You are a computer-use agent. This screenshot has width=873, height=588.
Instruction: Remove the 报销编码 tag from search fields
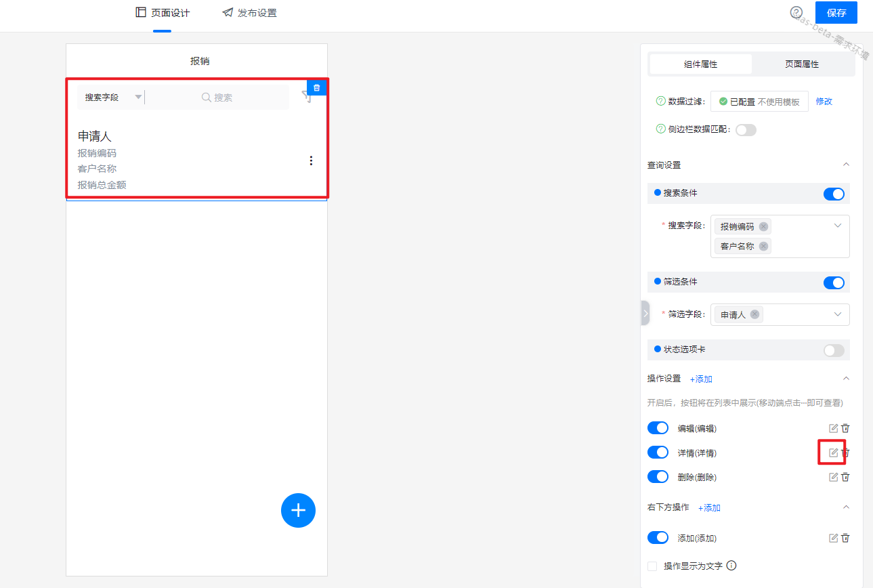[763, 226]
